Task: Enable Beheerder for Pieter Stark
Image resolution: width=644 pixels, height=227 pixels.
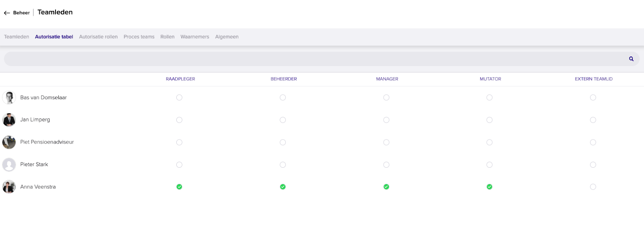Action: click(283, 165)
